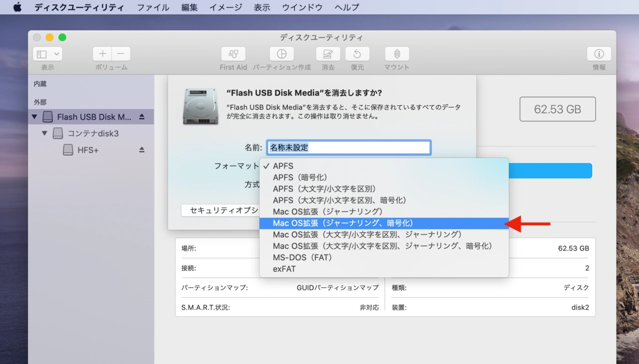The height and width of the screenshot is (364, 639).
Task: Open the ヘルプ menu
Action: coord(347,7)
